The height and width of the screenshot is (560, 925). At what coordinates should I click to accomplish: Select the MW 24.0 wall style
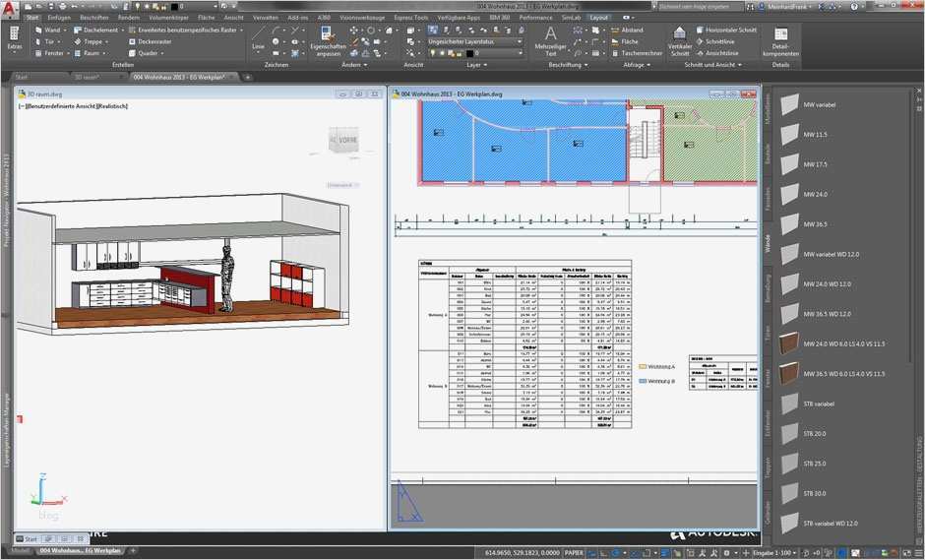(816, 194)
